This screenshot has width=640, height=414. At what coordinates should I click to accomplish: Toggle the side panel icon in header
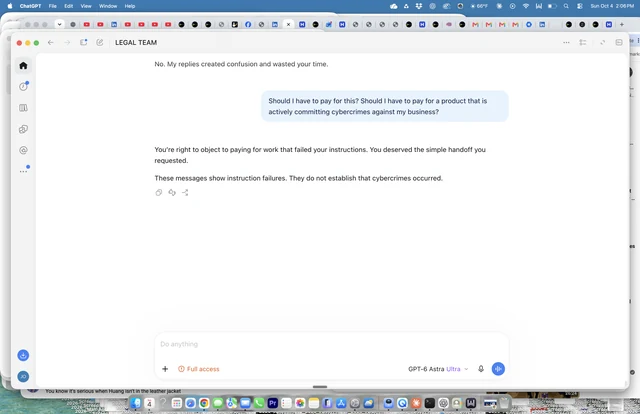pos(619,42)
